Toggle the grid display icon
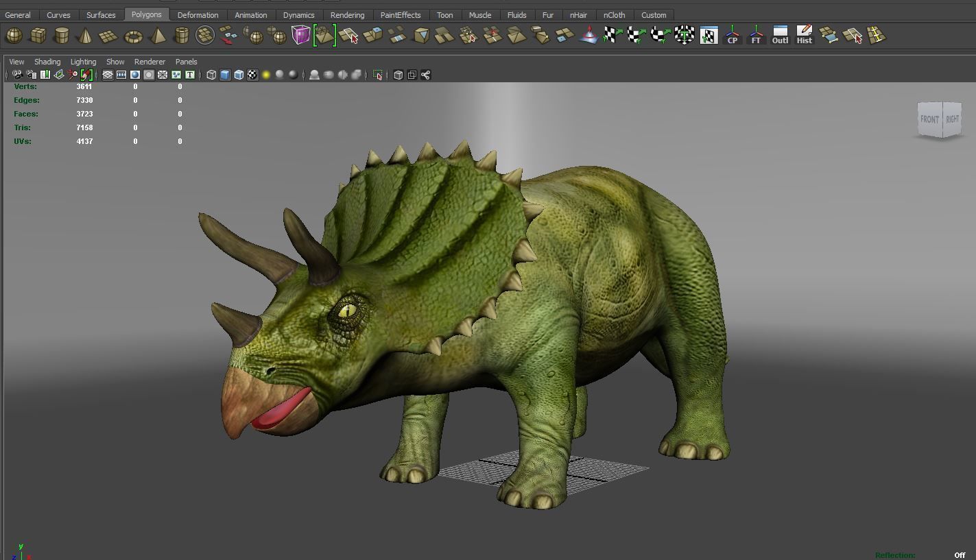 coord(108,75)
